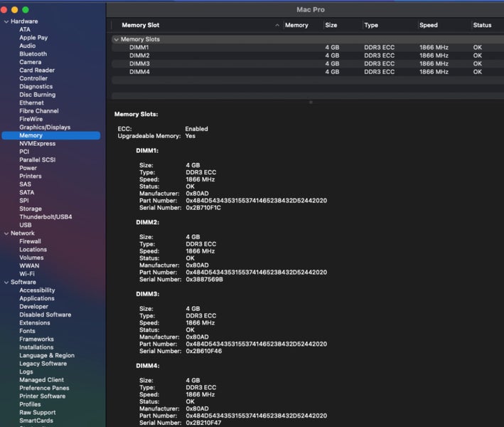The image size is (504, 427).
Task: Open NVMExpress in the sidebar
Action: [x=37, y=144]
